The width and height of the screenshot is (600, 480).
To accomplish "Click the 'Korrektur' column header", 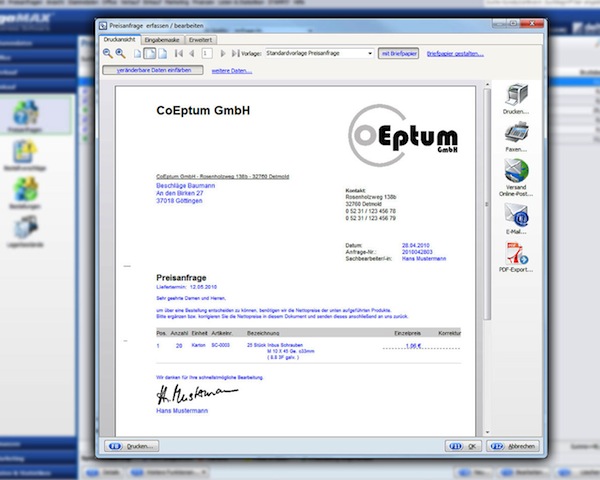I will click(449, 333).
